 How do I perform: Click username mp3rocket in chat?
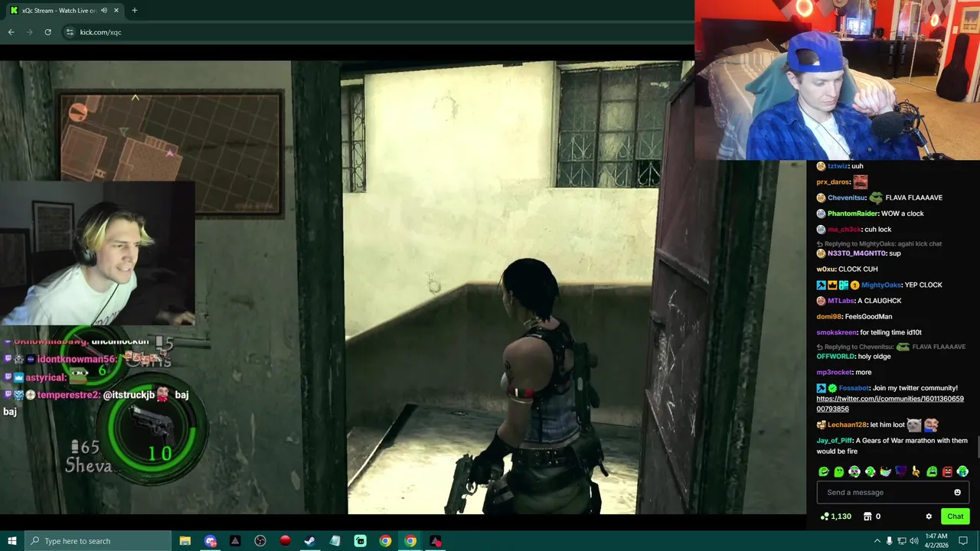click(x=834, y=372)
